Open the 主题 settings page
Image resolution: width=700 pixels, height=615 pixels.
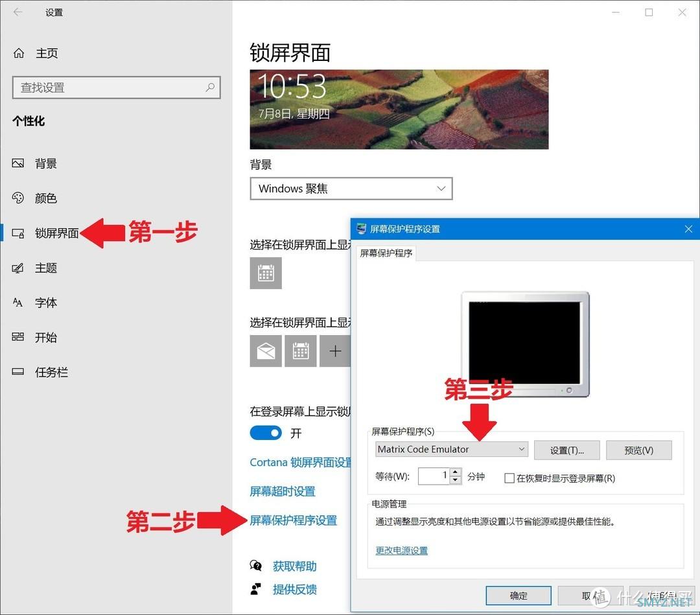[35, 268]
